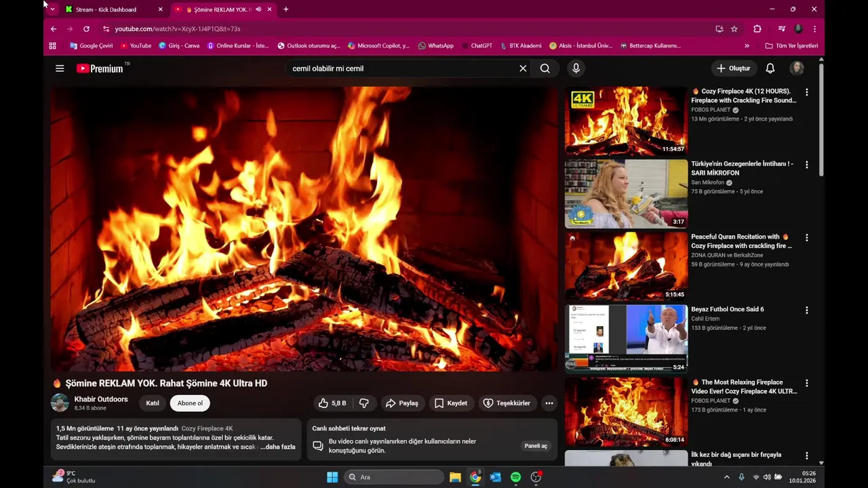The height and width of the screenshot is (488, 868).
Task: Clear the search query with X
Action: 523,68
